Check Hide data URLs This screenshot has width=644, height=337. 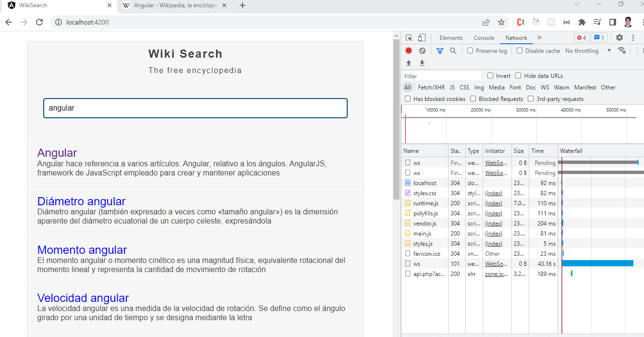[518, 75]
